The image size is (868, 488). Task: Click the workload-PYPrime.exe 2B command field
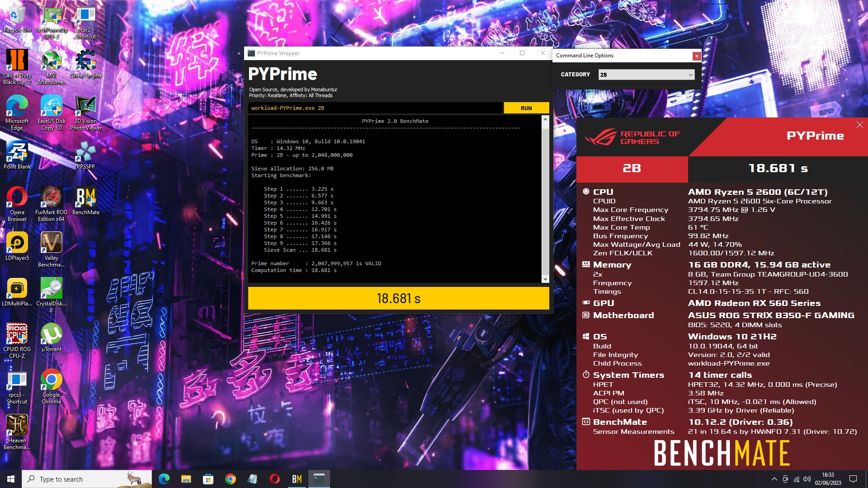(375, 108)
